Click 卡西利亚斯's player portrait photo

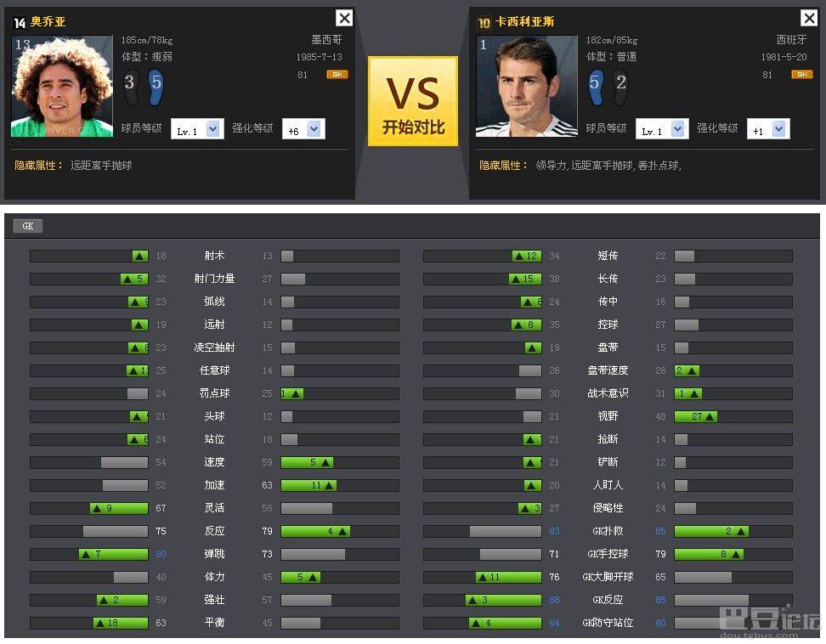[x=526, y=86]
